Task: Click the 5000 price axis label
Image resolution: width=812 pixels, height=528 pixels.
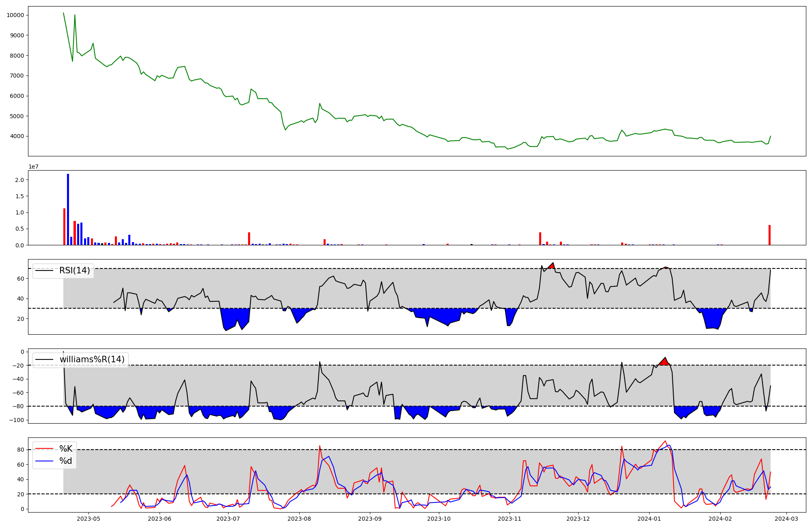Action: (x=17, y=116)
